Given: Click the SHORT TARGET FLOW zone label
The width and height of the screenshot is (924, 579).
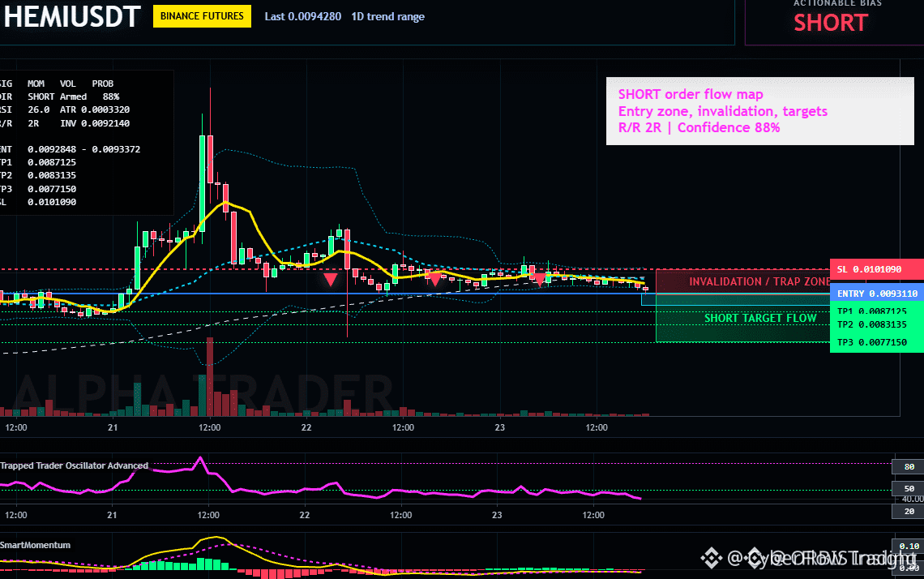Looking at the screenshot, I should point(760,319).
